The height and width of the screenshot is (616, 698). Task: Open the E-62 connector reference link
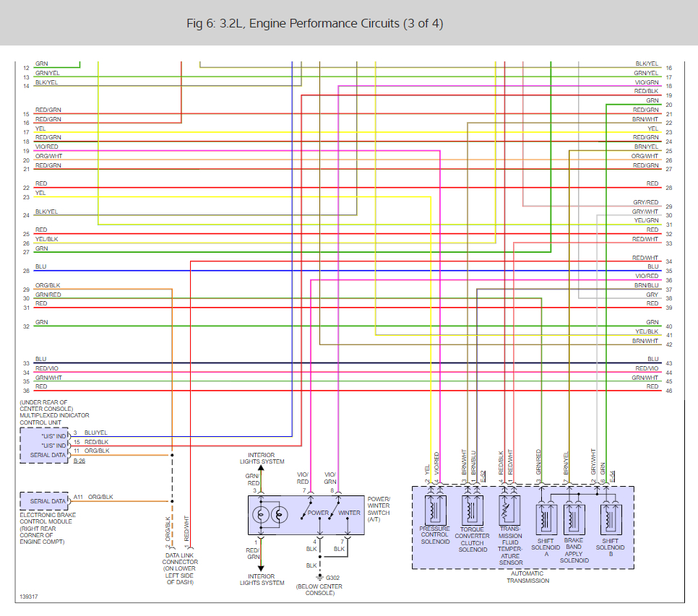[x=483, y=477]
